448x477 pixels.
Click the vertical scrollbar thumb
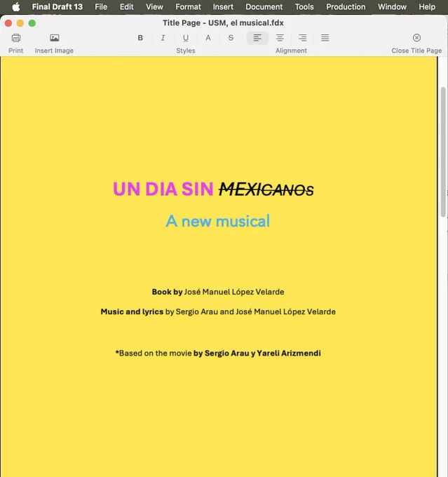[x=443, y=152]
